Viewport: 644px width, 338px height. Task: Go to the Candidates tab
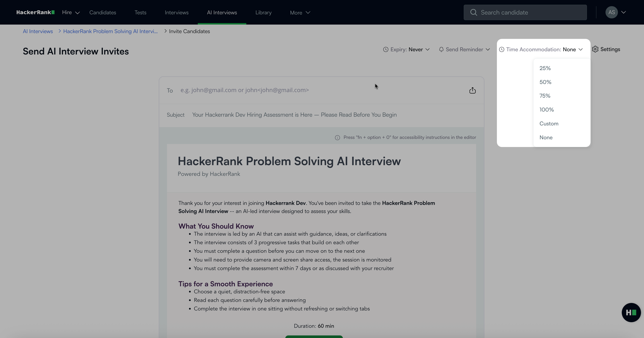[x=103, y=12]
